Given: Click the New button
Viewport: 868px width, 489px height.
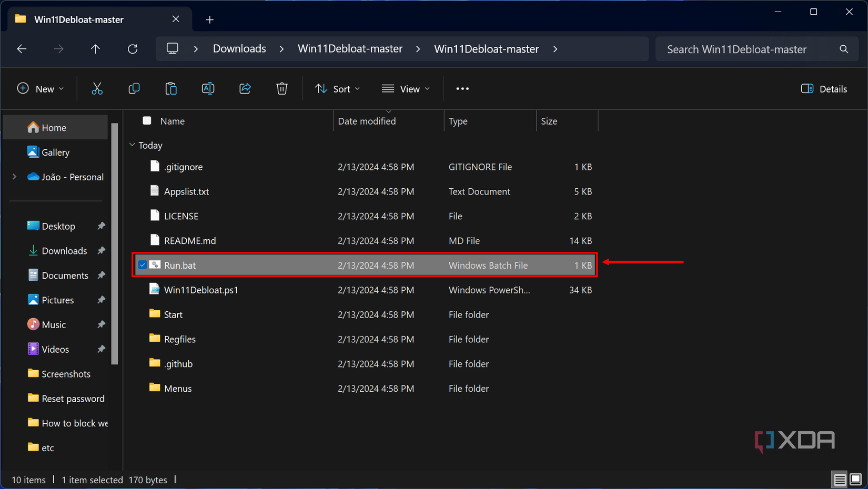Looking at the screenshot, I should coord(41,89).
